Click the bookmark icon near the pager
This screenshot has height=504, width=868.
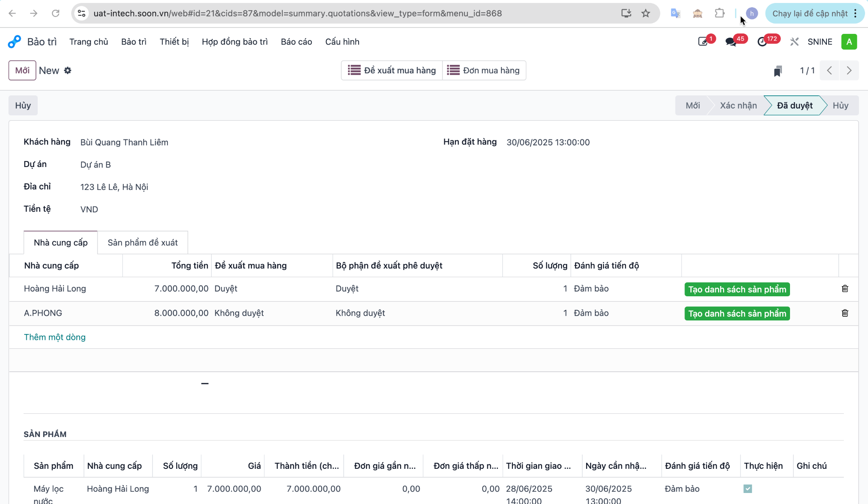click(x=777, y=71)
